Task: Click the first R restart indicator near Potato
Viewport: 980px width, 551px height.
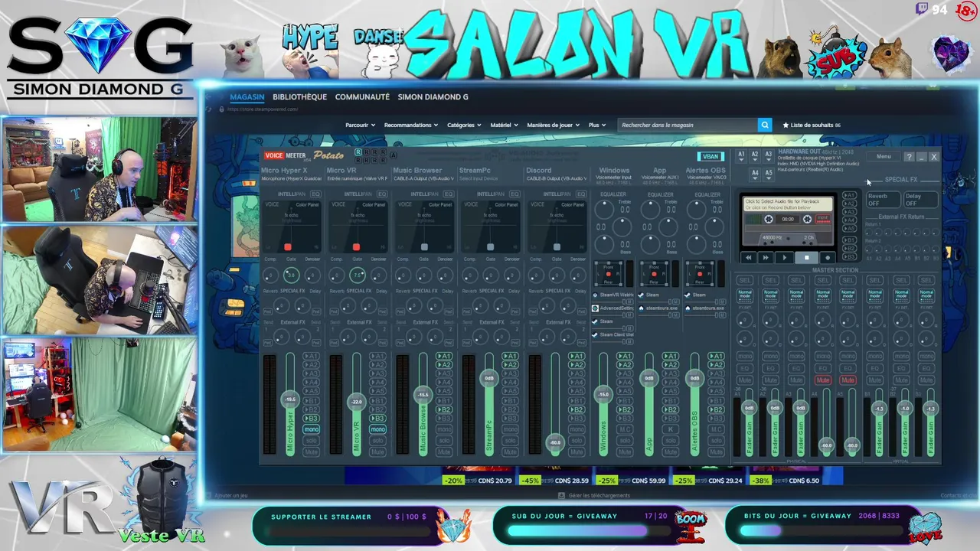Action: coord(358,152)
